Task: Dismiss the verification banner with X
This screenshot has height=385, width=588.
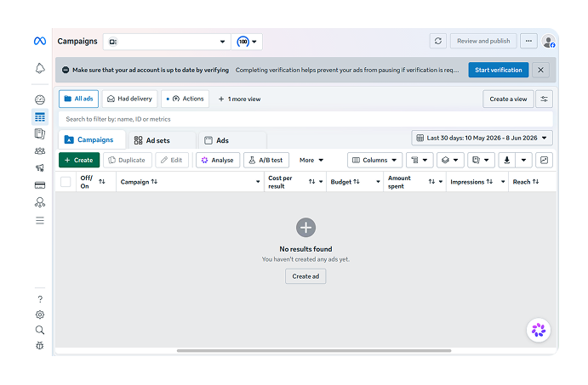Action: [x=540, y=70]
